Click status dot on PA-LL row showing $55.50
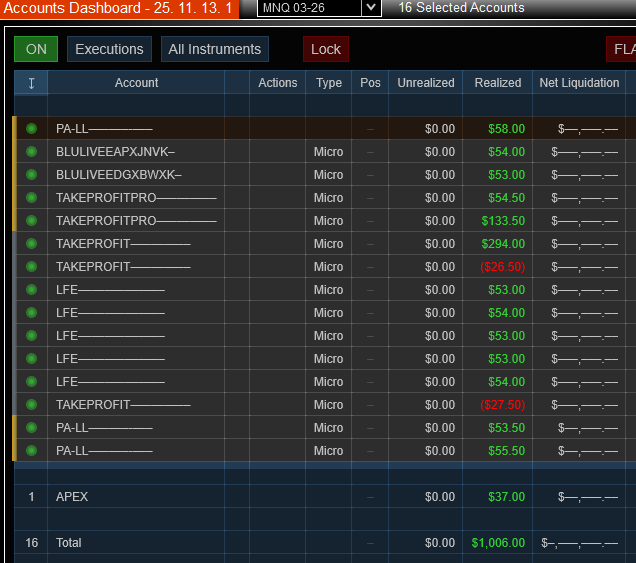The width and height of the screenshot is (636, 563). pos(31,451)
